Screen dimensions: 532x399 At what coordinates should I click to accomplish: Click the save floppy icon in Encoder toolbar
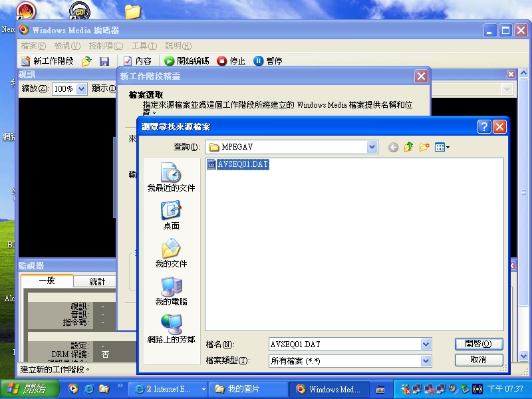click(104, 61)
